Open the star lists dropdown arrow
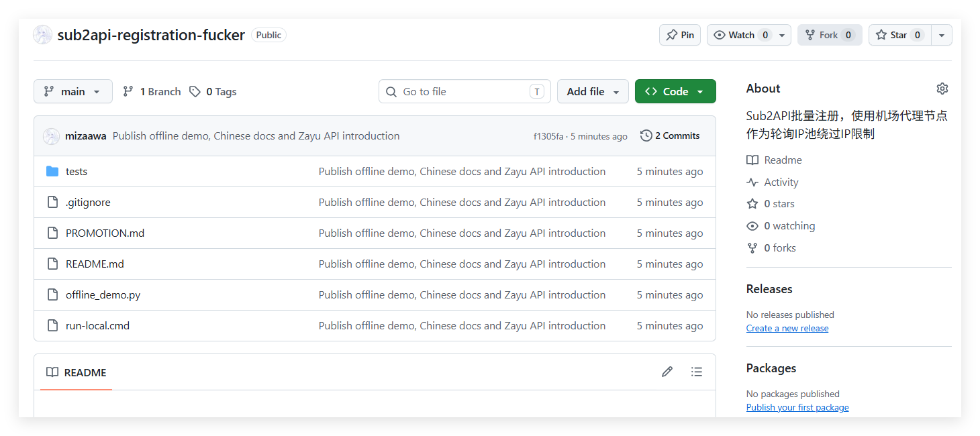Viewport: 980px width, 436px height. [942, 35]
